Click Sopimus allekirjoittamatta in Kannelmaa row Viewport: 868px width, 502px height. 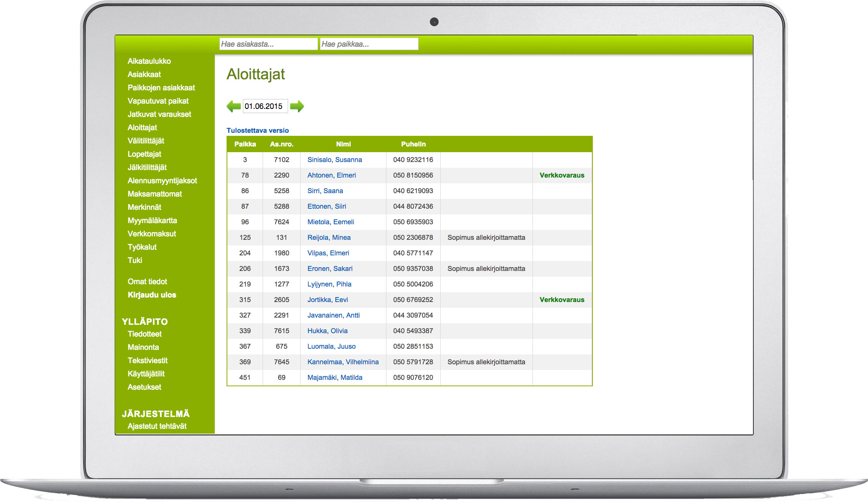[486, 362]
